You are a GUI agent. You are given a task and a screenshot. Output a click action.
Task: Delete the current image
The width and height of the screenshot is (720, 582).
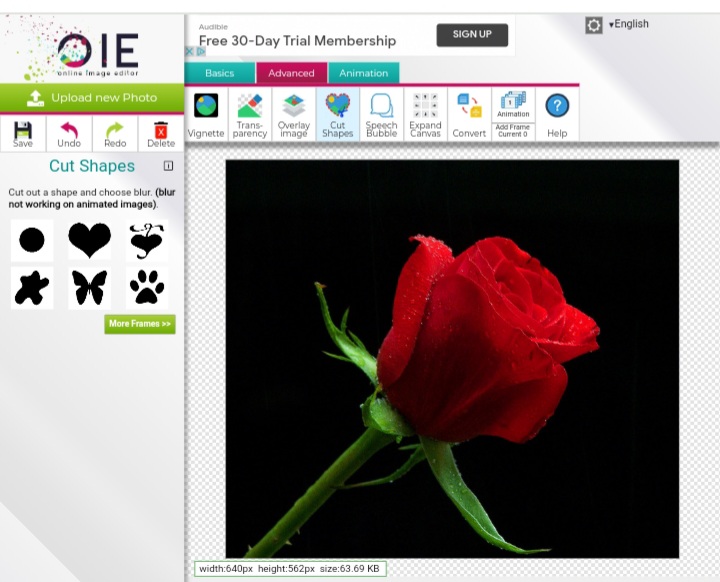pos(161,134)
